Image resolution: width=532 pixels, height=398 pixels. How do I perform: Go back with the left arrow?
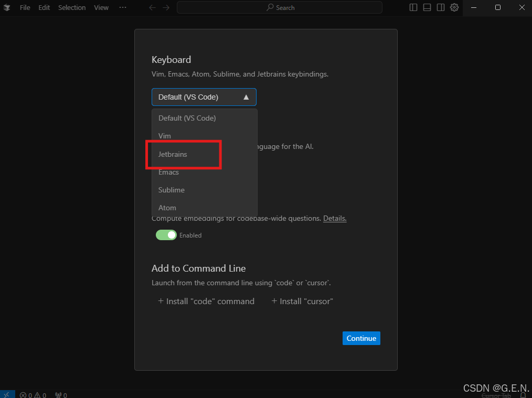[x=152, y=7]
